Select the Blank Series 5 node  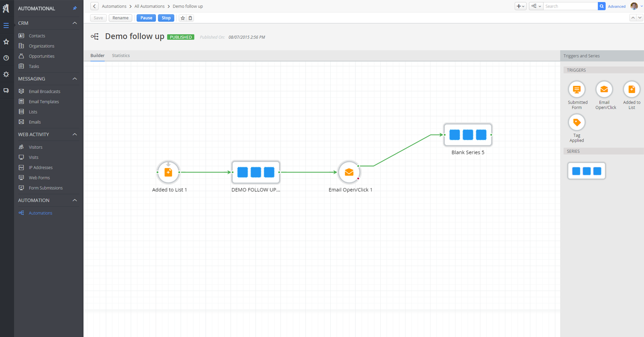tap(468, 135)
